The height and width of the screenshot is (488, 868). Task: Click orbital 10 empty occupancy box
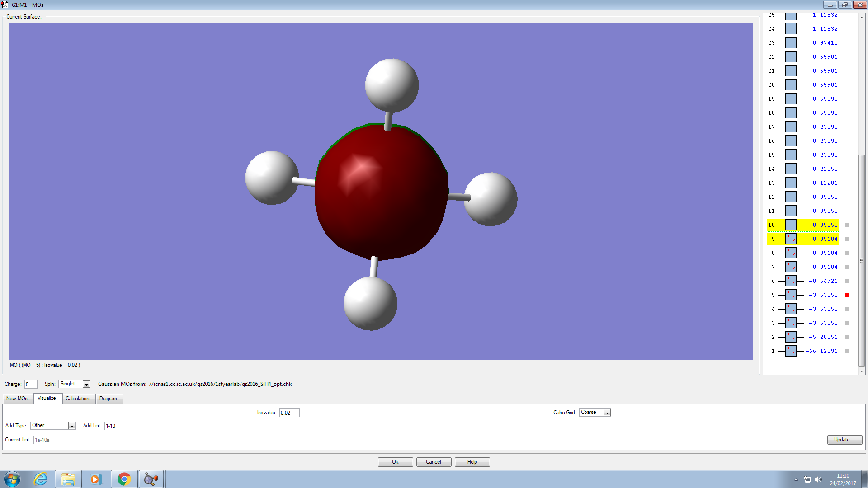(x=791, y=225)
